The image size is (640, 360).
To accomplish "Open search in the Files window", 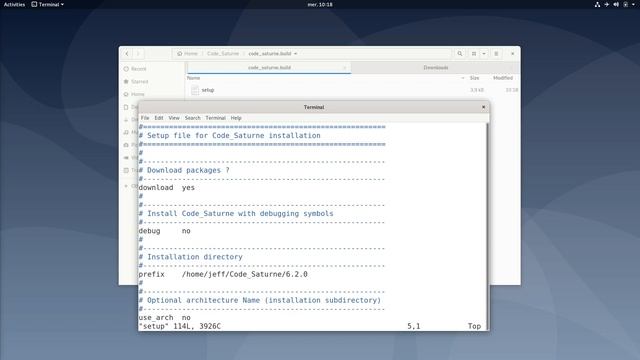I will pyautogui.click(x=460, y=53).
